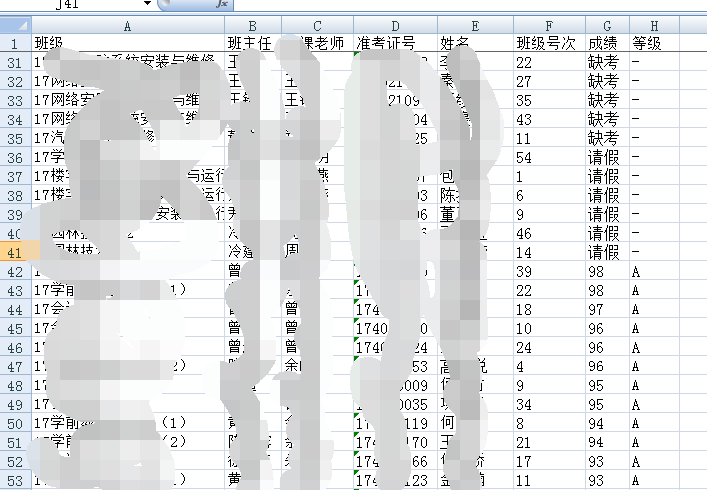Select column D header
The width and height of the screenshot is (707, 490).
point(395,26)
